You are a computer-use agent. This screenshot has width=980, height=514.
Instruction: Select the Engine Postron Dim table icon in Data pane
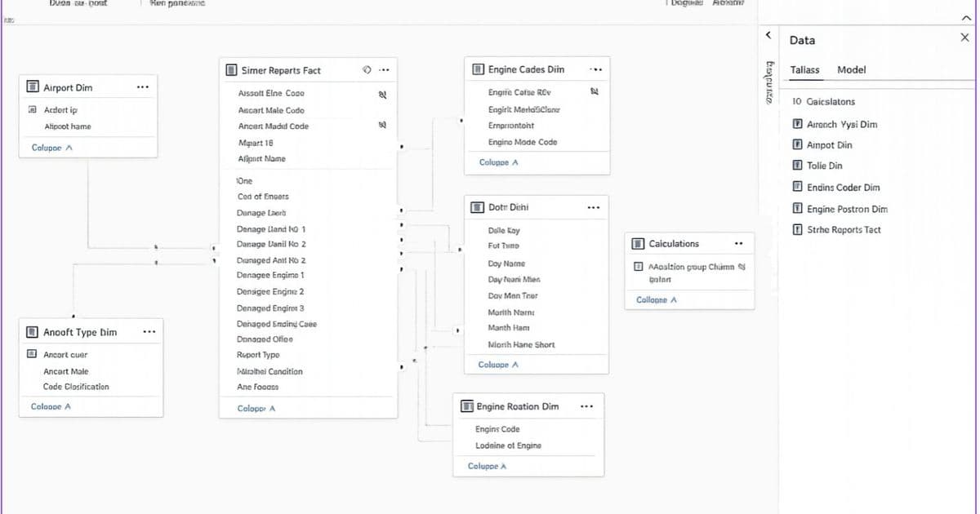(x=798, y=209)
